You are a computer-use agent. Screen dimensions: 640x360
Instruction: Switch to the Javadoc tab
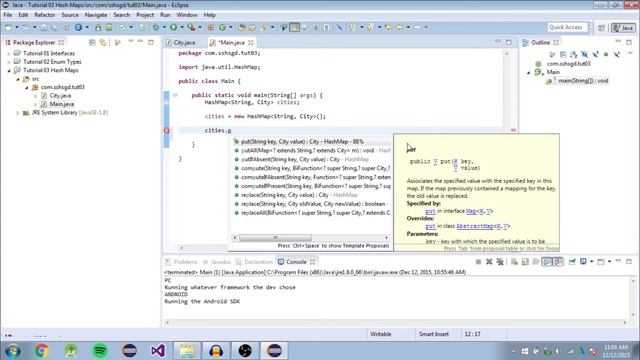217,262
